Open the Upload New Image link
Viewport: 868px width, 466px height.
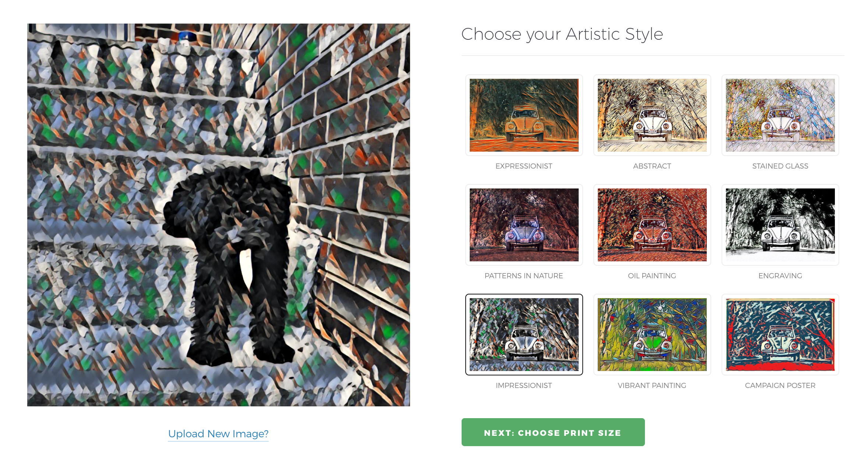pyautogui.click(x=218, y=434)
